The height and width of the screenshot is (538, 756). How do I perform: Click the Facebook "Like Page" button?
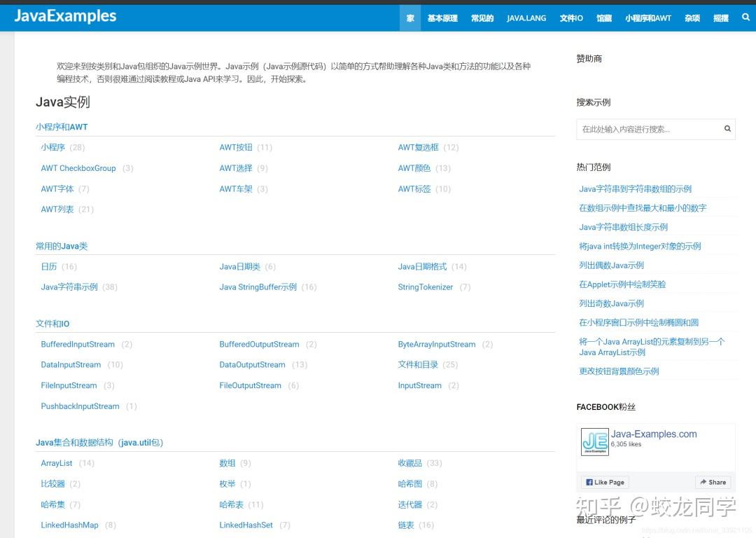604,482
